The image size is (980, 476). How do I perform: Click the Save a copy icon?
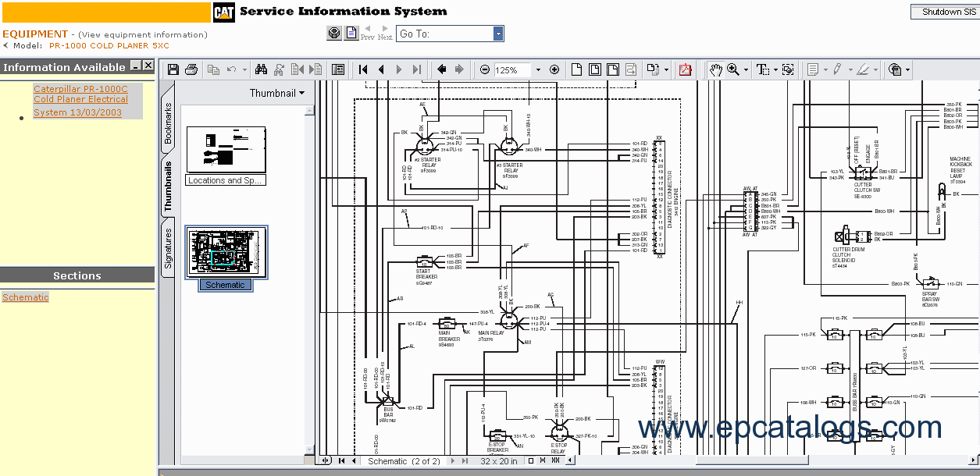(x=173, y=69)
